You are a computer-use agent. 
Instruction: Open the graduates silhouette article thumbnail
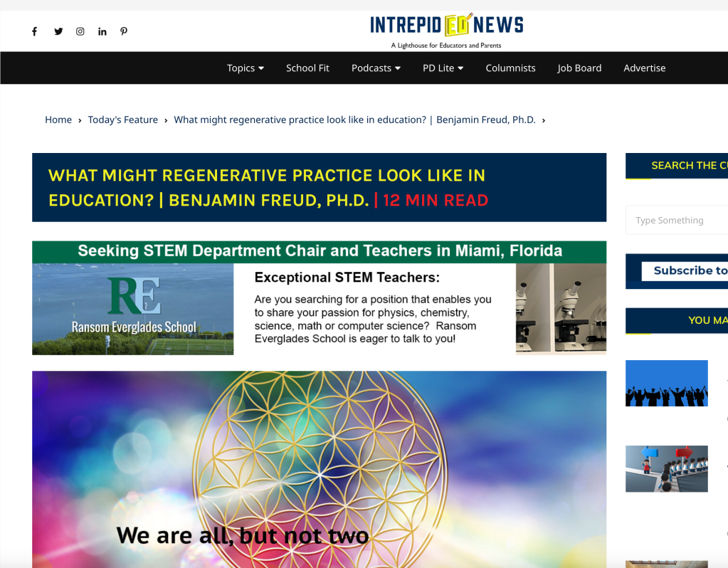point(666,384)
